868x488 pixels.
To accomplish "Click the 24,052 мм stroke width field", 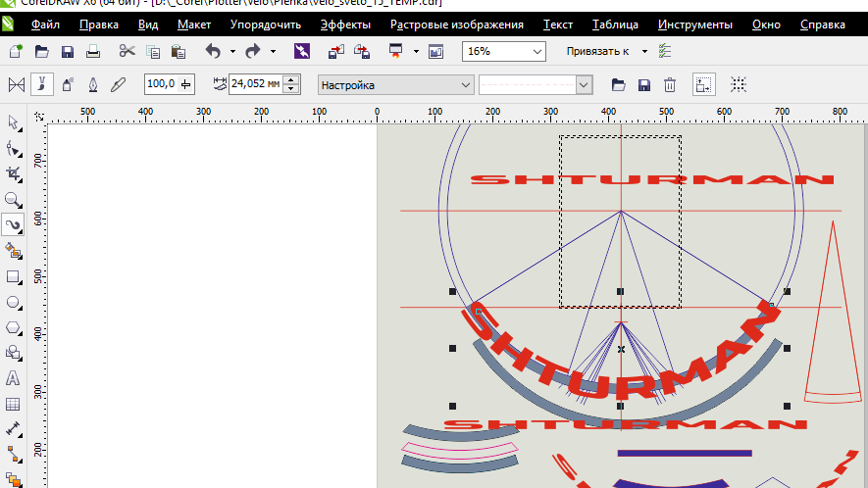I will [256, 84].
